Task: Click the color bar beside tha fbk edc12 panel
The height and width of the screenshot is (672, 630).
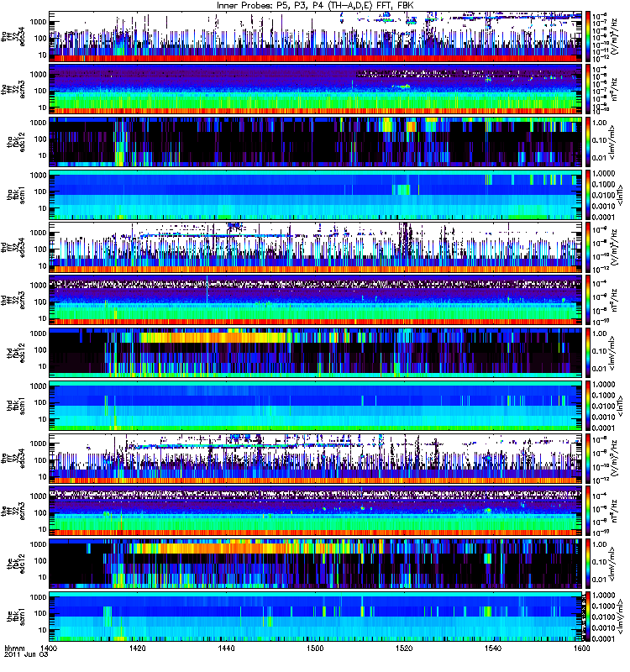Action: point(587,142)
